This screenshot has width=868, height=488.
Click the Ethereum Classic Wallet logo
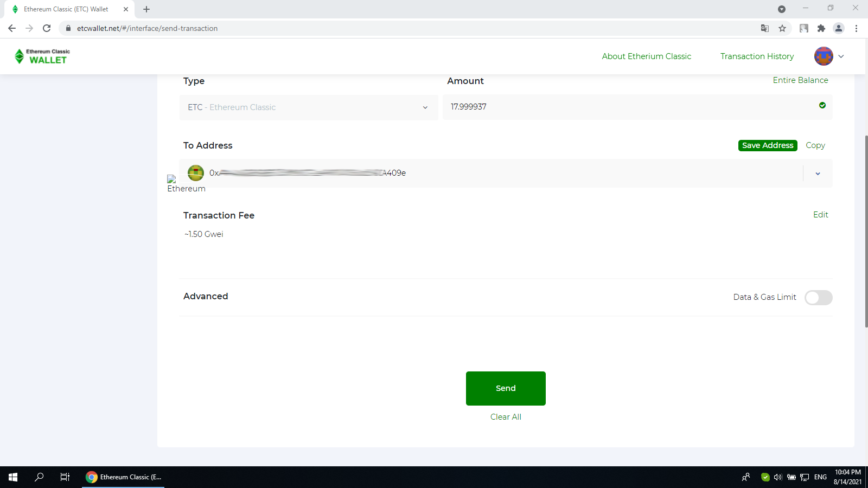coord(41,56)
